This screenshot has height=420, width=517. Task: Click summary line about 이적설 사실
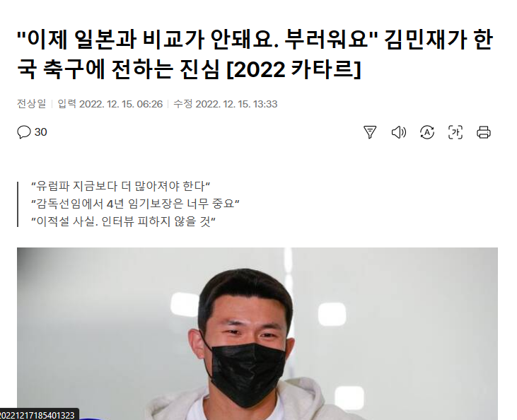(123, 221)
